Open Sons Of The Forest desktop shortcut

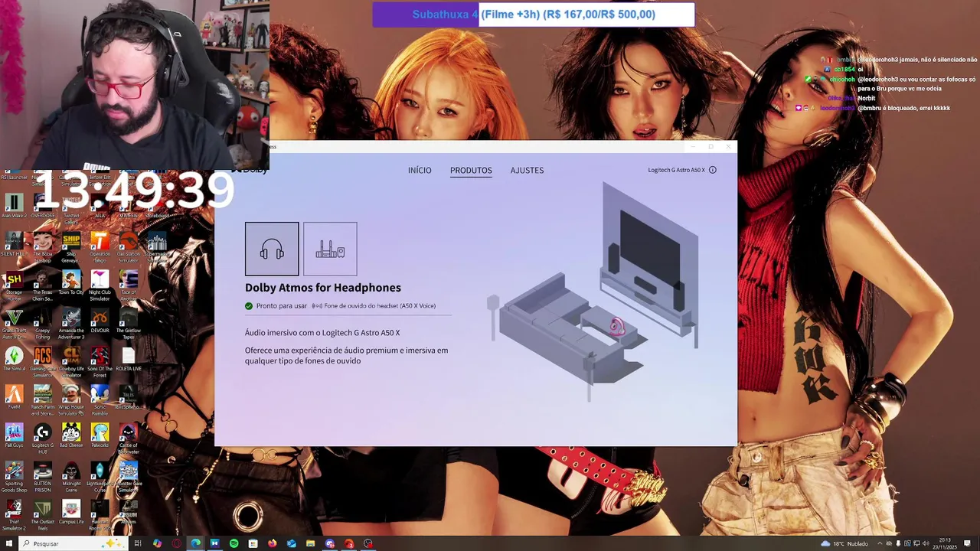[x=100, y=363]
